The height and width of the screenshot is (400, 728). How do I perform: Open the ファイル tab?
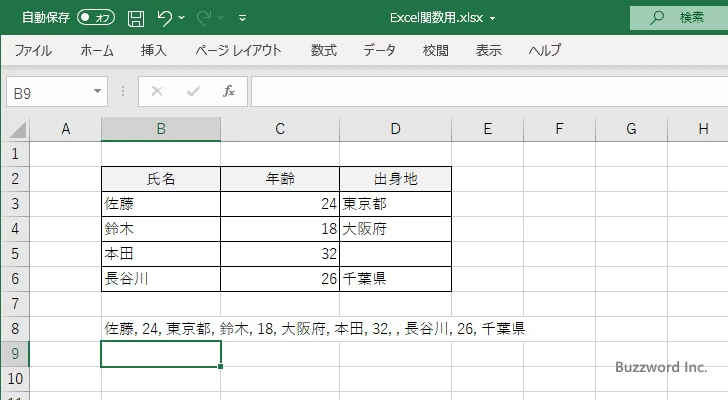point(33,50)
